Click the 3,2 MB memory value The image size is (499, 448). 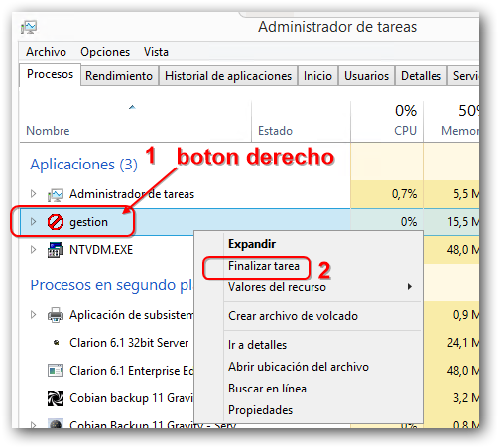(x=466, y=398)
